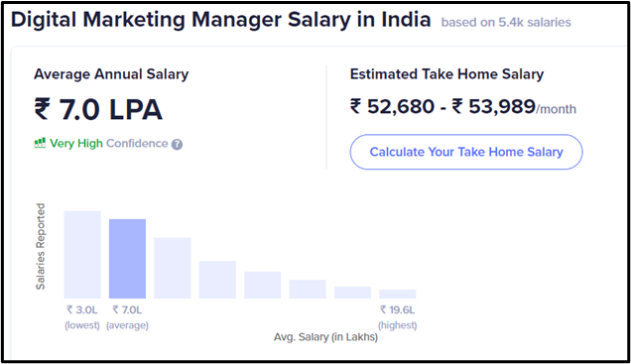Click the seventh histogram bar
The height and width of the screenshot is (364, 631).
[352, 293]
